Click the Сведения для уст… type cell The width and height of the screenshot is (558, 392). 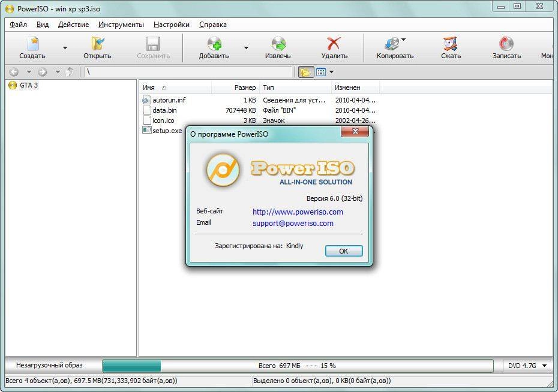click(294, 100)
